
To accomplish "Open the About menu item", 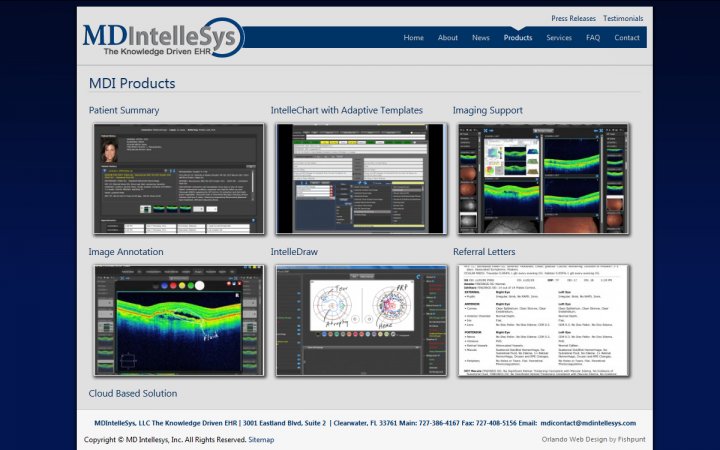I will (447, 38).
